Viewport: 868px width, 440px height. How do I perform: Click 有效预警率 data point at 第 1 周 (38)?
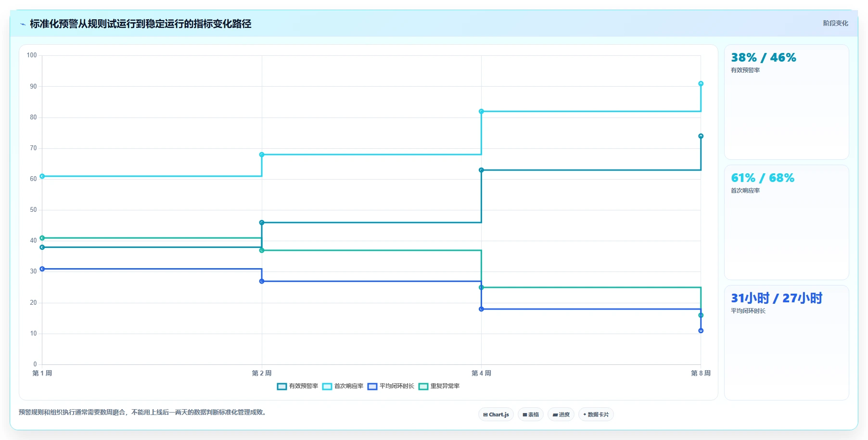coord(42,247)
